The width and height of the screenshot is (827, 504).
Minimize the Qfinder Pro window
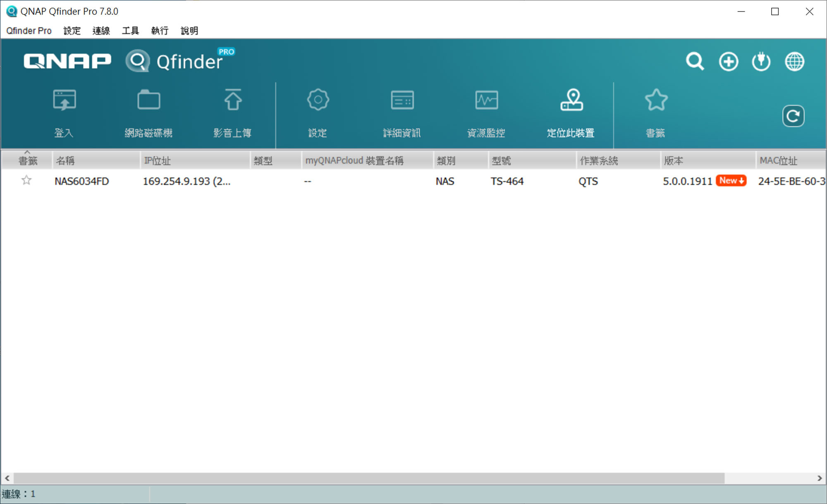(741, 12)
